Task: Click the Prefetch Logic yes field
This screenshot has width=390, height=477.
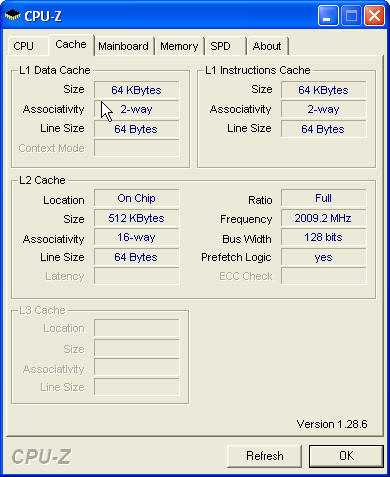Action: tap(323, 257)
